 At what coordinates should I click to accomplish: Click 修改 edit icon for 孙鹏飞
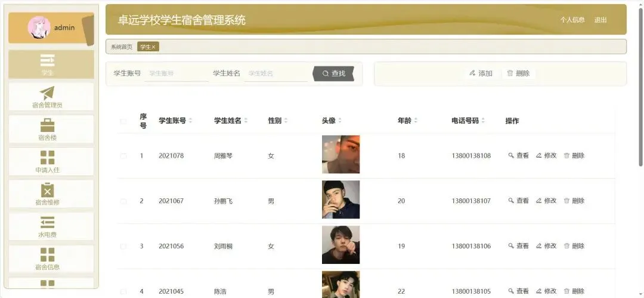coord(539,201)
